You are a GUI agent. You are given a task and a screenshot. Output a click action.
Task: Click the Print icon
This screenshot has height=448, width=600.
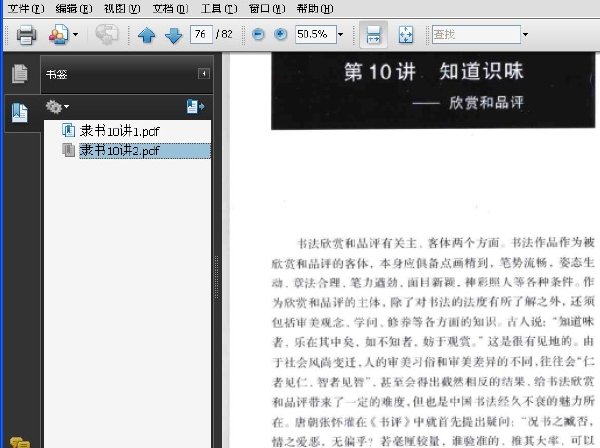[x=26, y=35]
